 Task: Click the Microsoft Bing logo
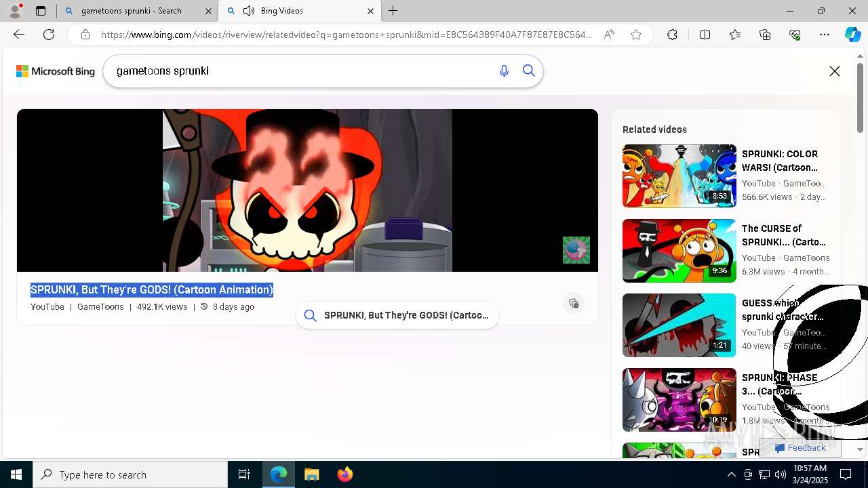click(56, 71)
